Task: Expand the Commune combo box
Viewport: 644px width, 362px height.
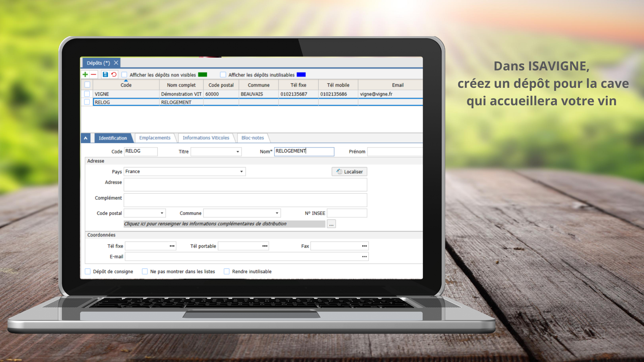Action: coord(277,213)
